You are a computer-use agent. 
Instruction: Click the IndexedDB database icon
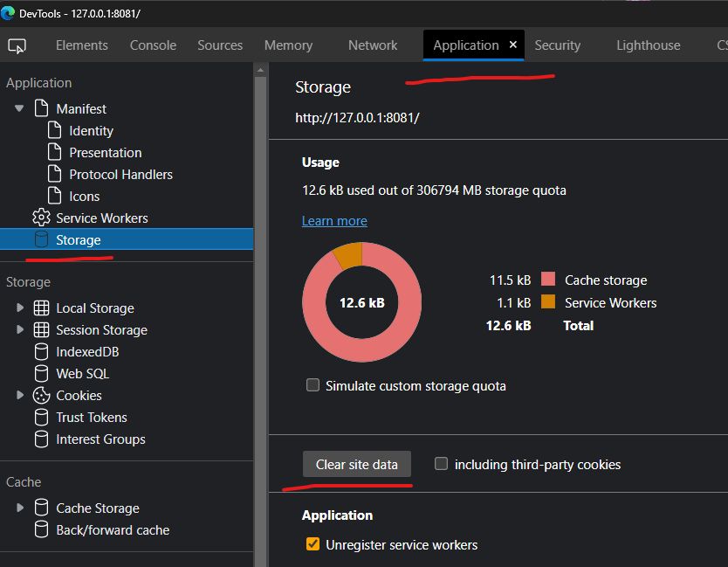(41, 351)
